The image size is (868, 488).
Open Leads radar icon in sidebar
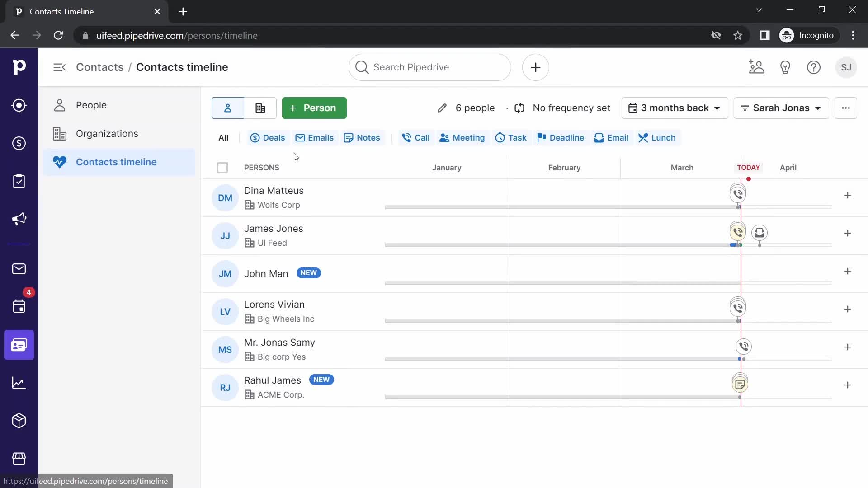click(x=19, y=105)
